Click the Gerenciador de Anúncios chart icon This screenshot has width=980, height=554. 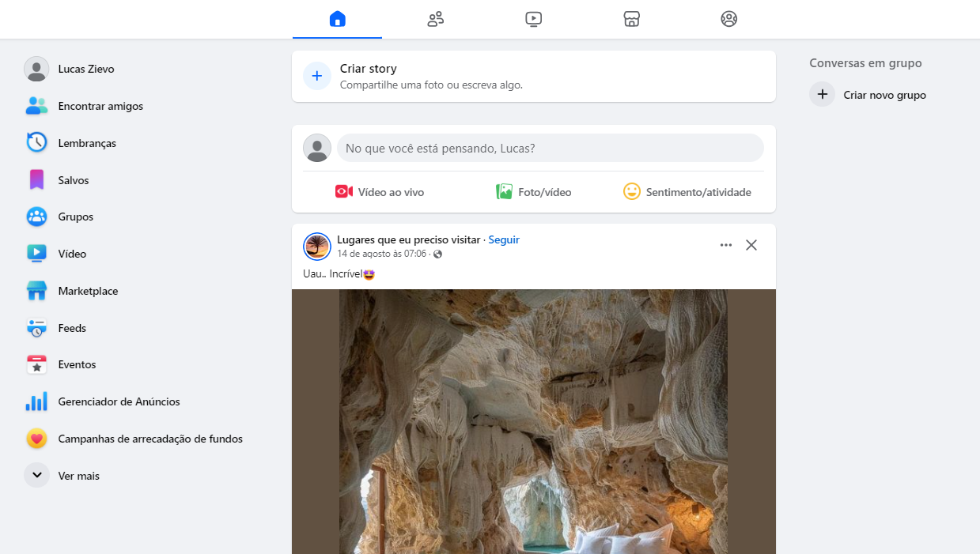click(36, 401)
